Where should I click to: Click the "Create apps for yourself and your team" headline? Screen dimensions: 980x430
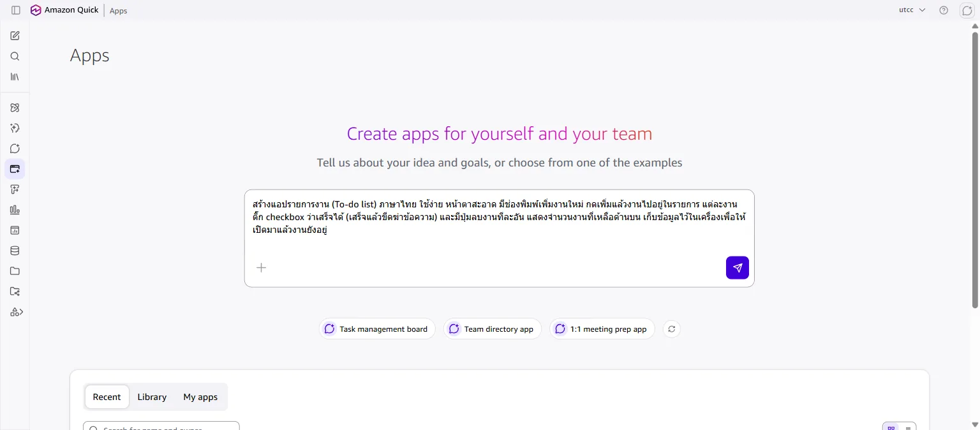500,134
